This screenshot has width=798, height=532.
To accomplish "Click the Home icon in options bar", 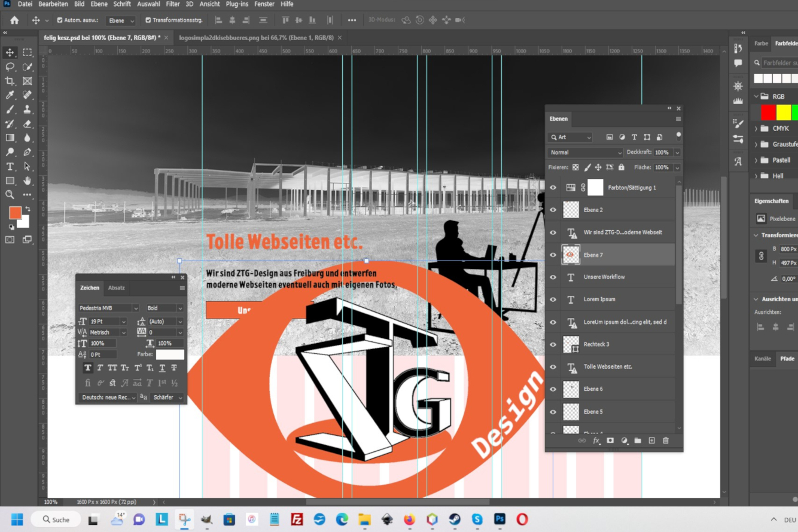I will tap(14, 20).
